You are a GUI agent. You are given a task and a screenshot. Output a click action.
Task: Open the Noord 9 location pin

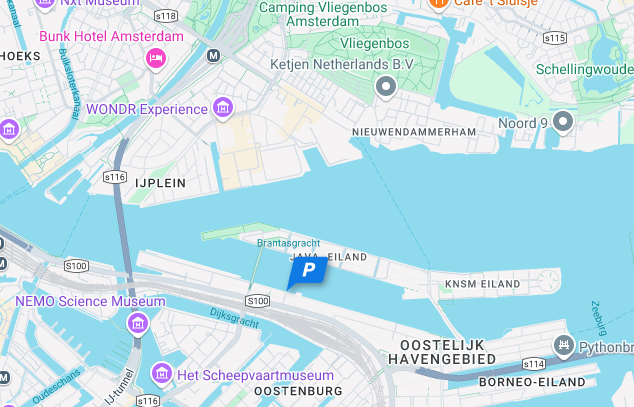563,122
